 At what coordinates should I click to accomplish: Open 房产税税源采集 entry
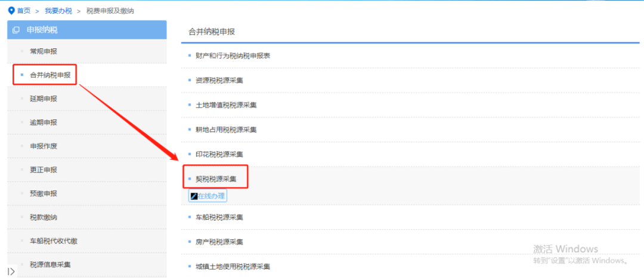[x=219, y=242]
